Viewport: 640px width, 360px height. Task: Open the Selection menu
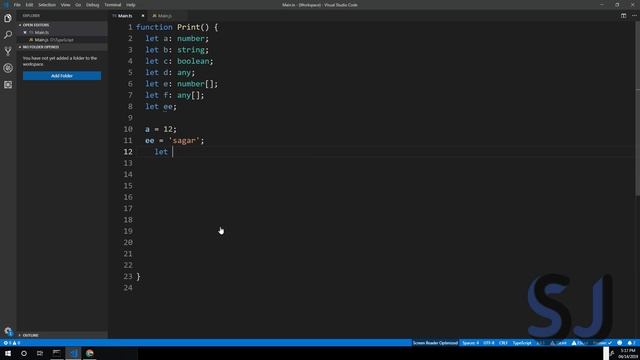(47, 5)
